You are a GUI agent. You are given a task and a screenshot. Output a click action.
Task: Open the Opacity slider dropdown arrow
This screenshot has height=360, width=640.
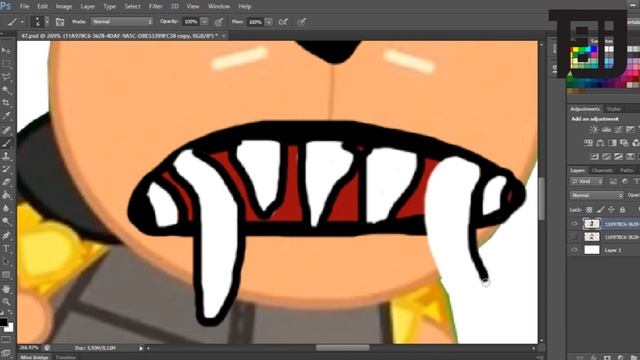pyautogui.click(x=204, y=22)
